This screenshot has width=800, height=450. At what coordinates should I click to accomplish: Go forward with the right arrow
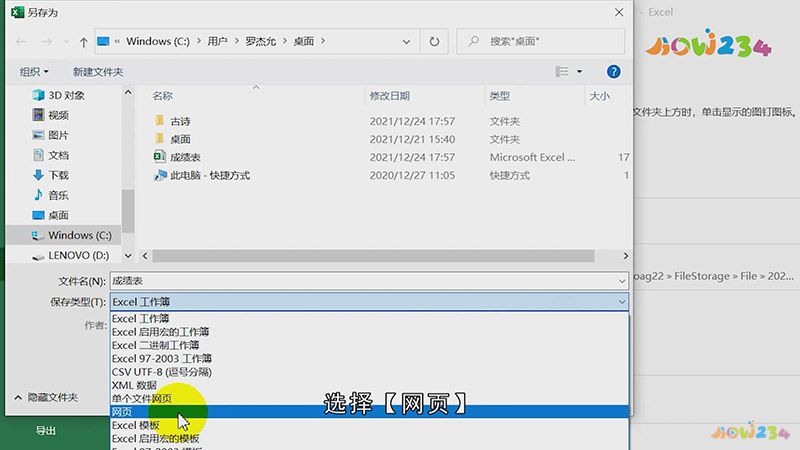point(46,42)
